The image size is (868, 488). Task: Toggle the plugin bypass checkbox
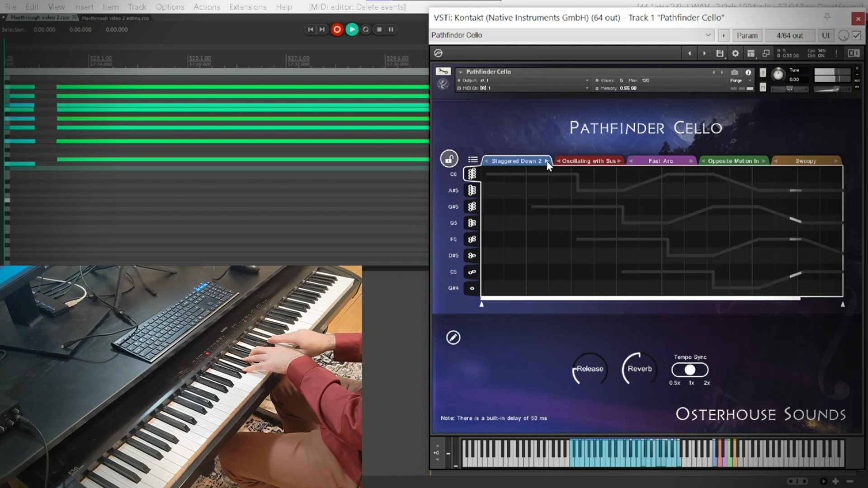tap(856, 35)
